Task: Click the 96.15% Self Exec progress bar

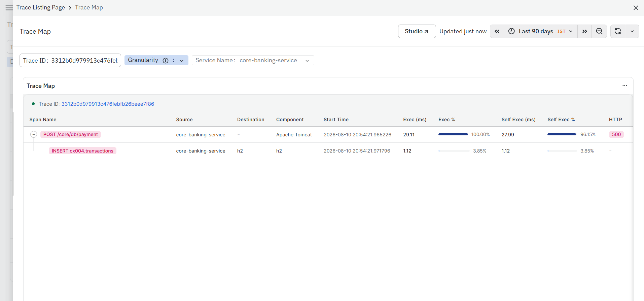Action: pos(562,134)
